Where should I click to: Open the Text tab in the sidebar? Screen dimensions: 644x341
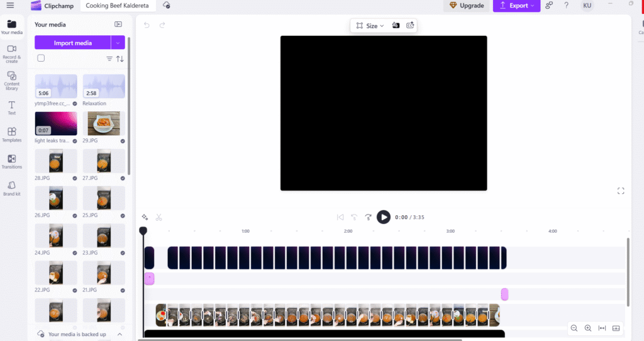(x=11, y=108)
